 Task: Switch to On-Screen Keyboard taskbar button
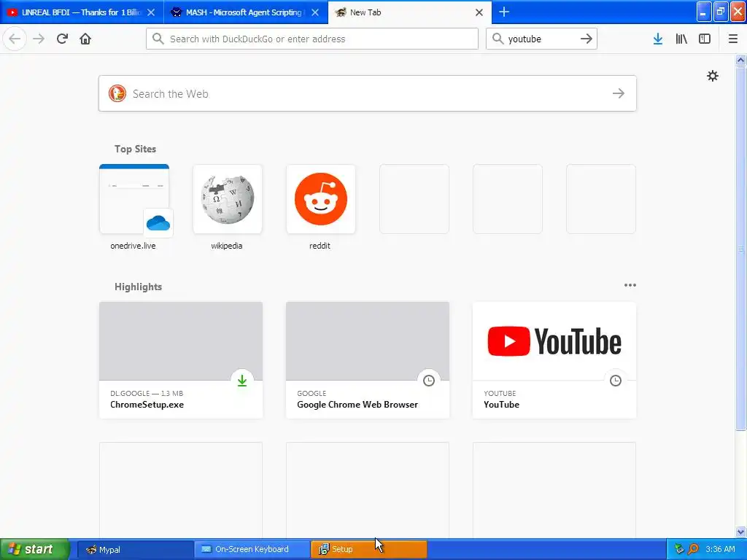pyautogui.click(x=252, y=550)
